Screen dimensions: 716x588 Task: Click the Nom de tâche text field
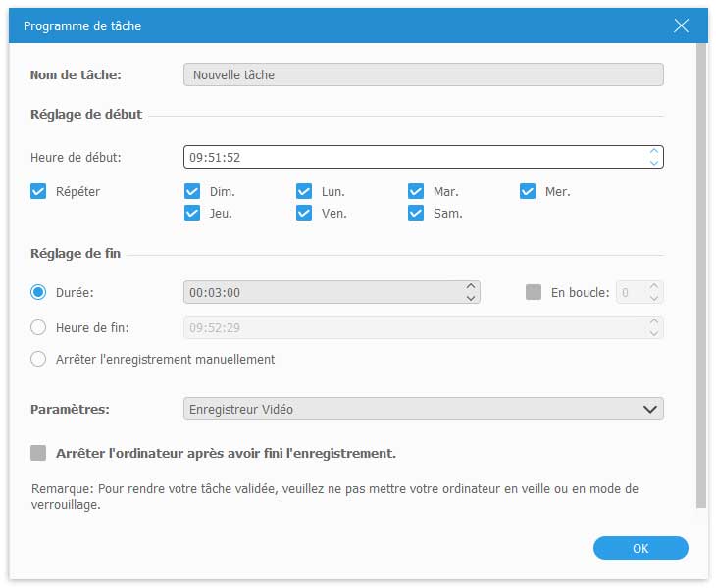(423, 74)
